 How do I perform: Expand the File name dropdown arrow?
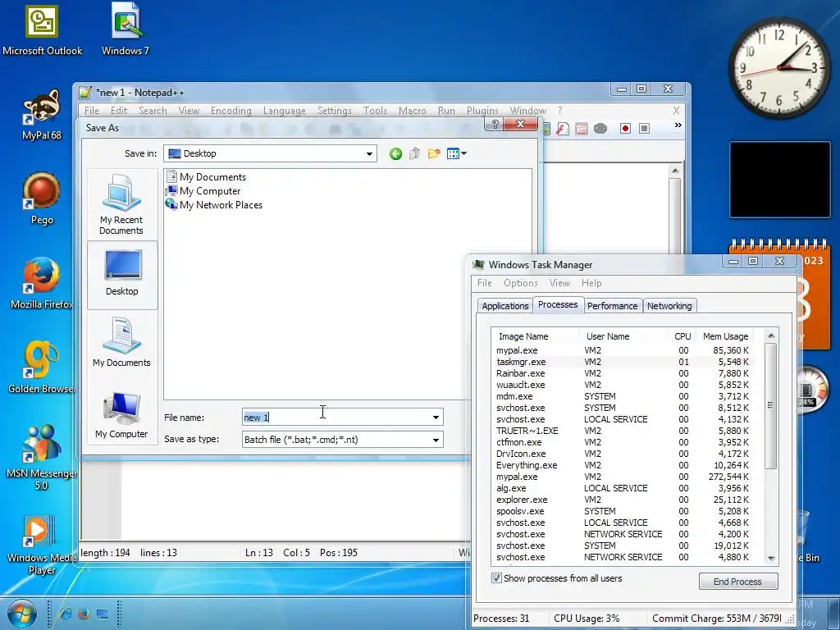pyautogui.click(x=436, y=418)
